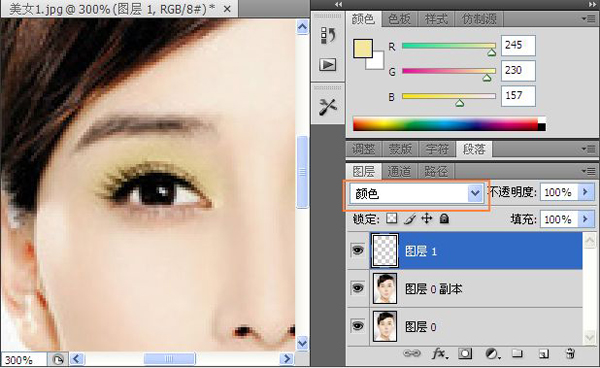Click the canvas scroll up arrow
This screenshot has width=600, height=368.
(x=302, y=27)
